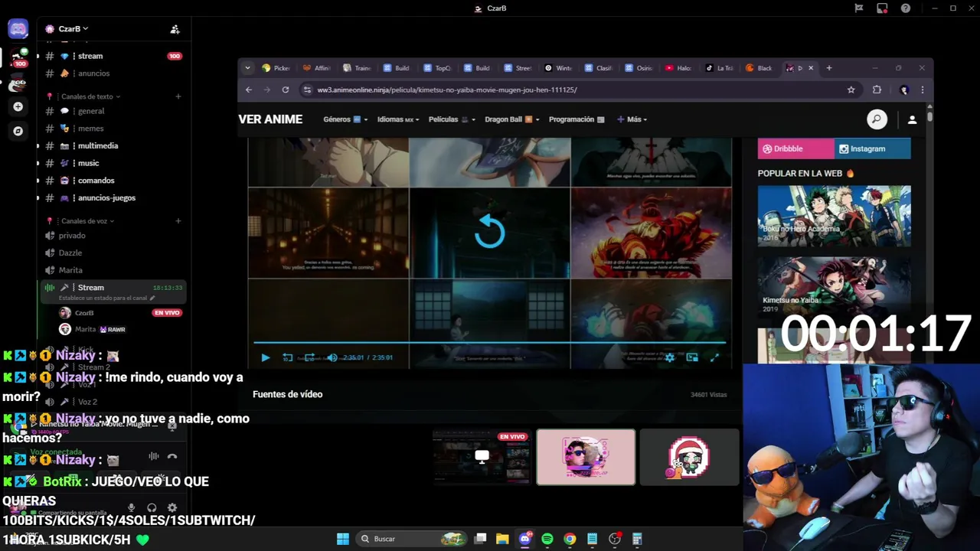Expand the Películas menu
Viewport: 980px width, 551px height.
click(452, 119)
